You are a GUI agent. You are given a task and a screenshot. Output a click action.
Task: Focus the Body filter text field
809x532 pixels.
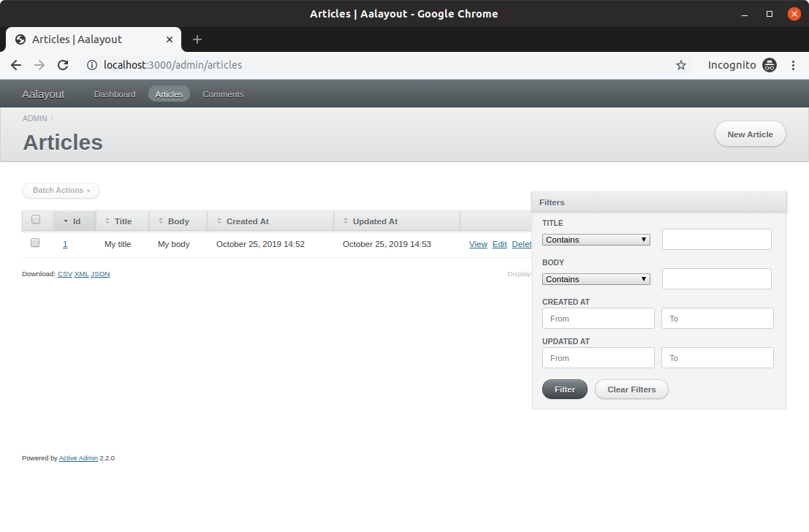717,278
